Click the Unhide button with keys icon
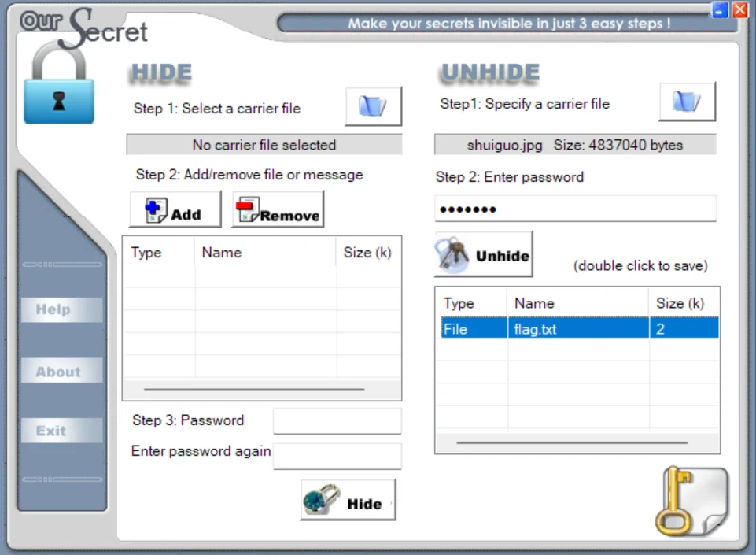756x555 pixels. pos(484,253)
